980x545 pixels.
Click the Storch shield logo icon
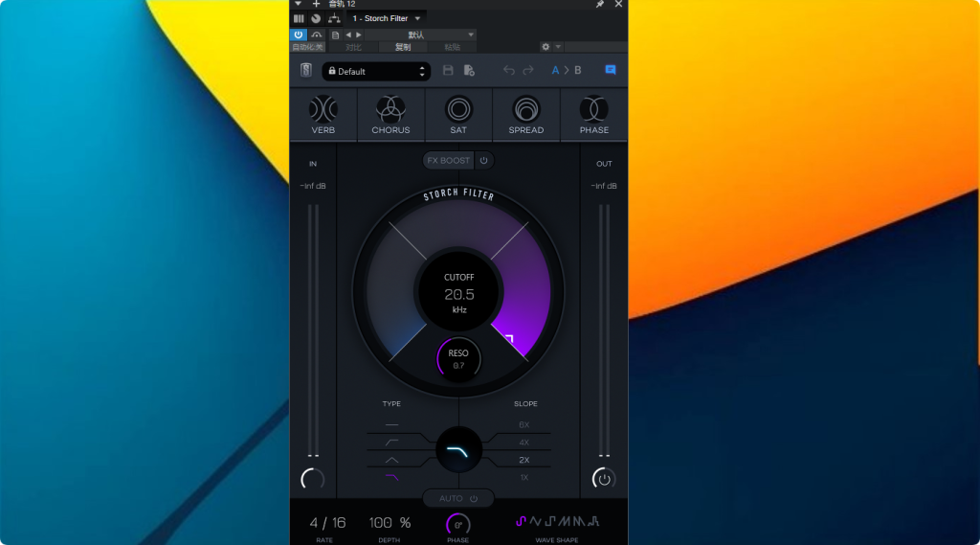pyautogui.click(x=305, y=70)
